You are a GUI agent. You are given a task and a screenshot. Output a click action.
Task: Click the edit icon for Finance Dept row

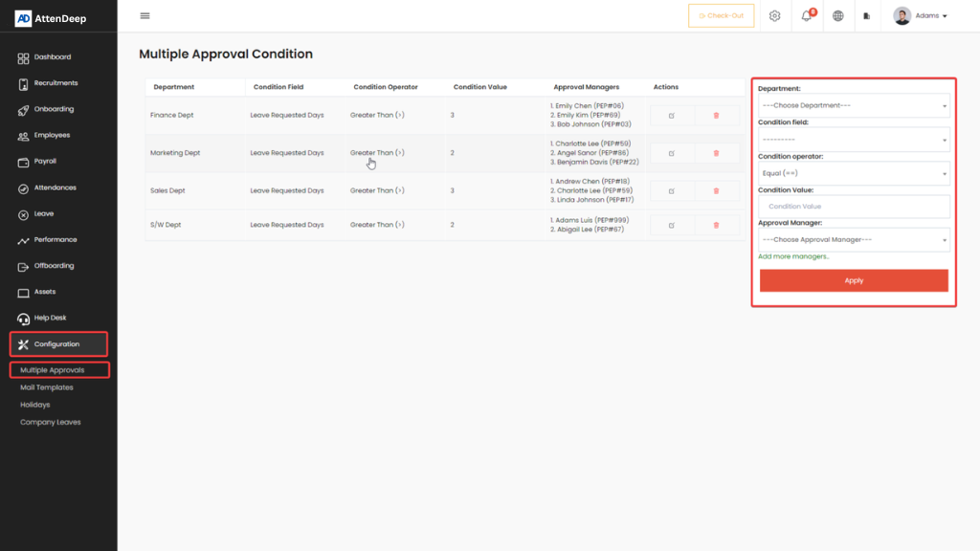(672, 116)
